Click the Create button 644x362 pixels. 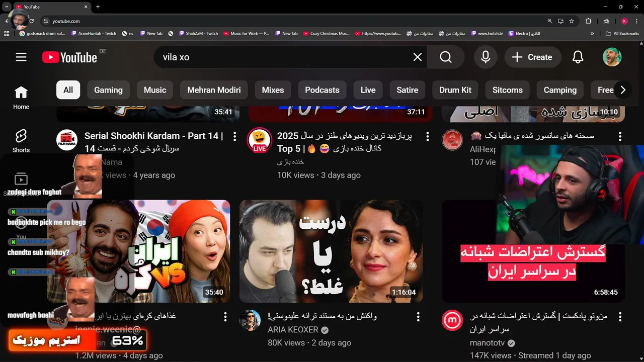(x=533, y=57)
